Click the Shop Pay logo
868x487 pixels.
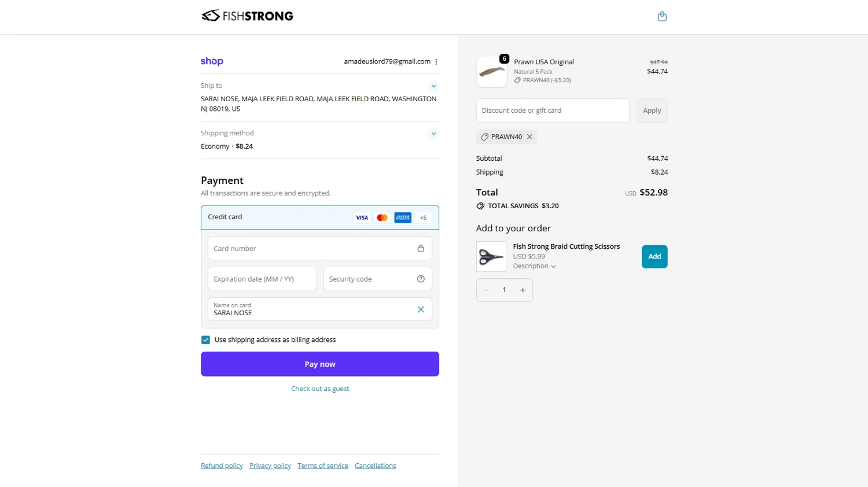tap(212, 61)
